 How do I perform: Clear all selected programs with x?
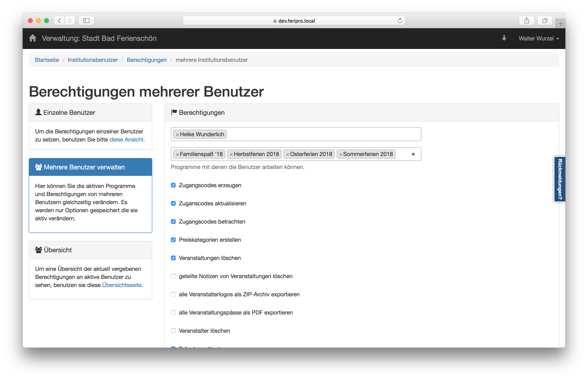(x=413, y=154)
